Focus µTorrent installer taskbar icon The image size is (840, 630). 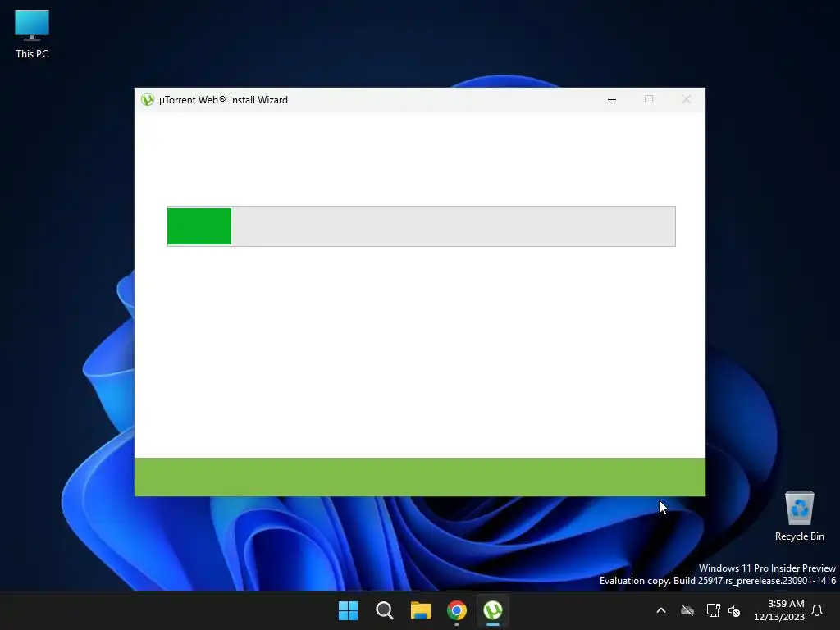(x=493, y=610)
